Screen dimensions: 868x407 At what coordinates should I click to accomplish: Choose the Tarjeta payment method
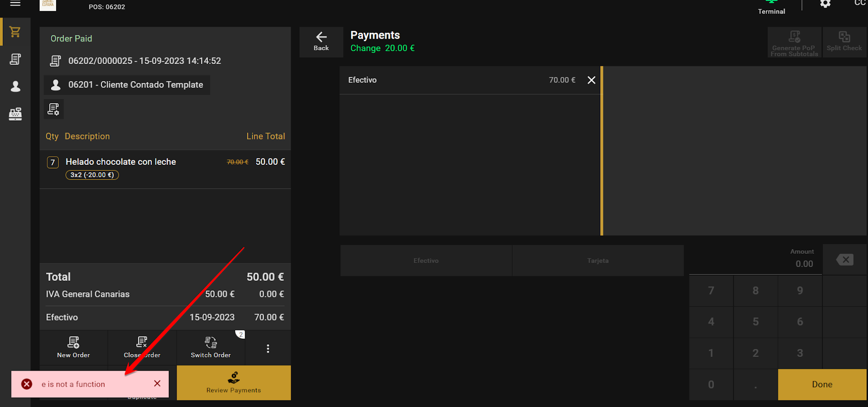pos(598,261)
